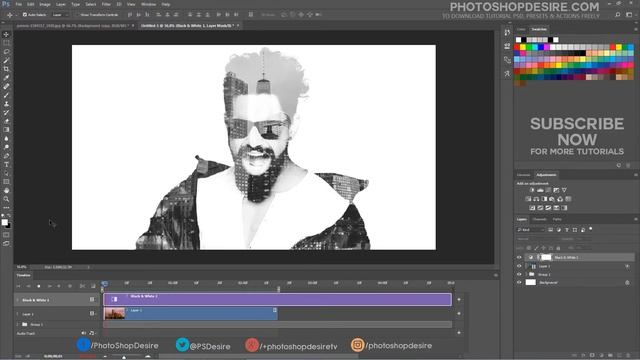The width and height of the screenshot is (640, 360).
Task: Open Adjustments panel options menu
Action: point(636,175)
